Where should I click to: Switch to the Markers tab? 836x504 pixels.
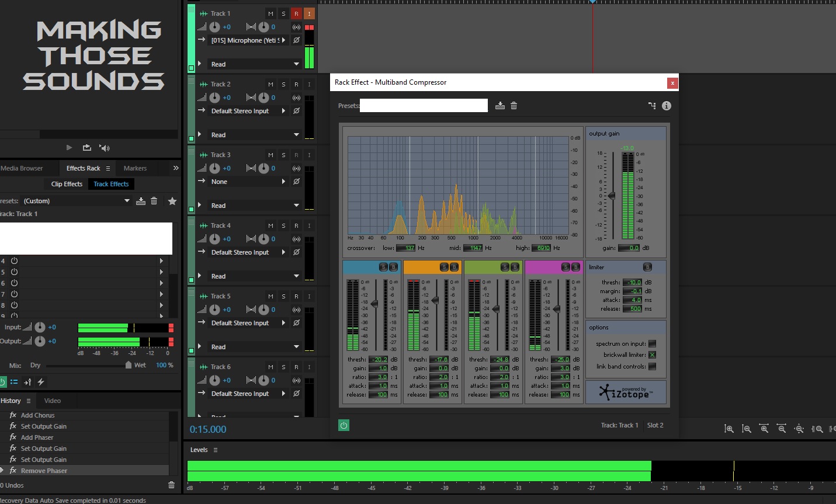click(x=135, y=168)
